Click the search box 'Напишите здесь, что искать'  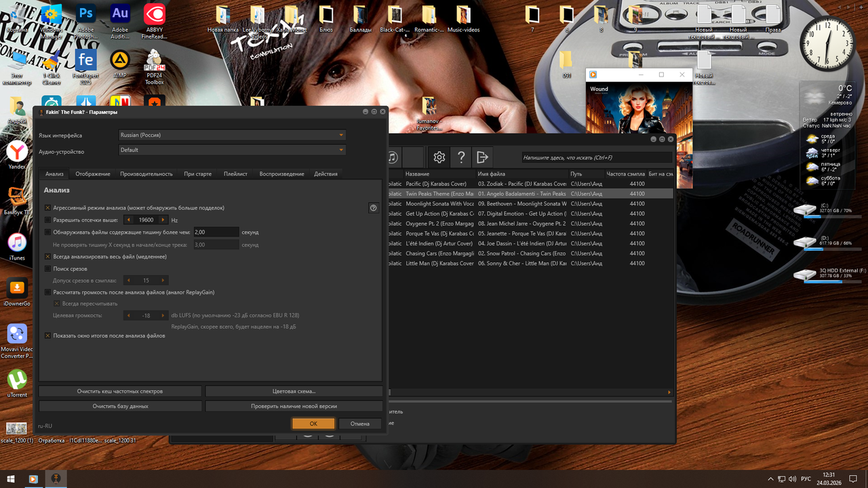pyautogui.click(x=597, y=157)
